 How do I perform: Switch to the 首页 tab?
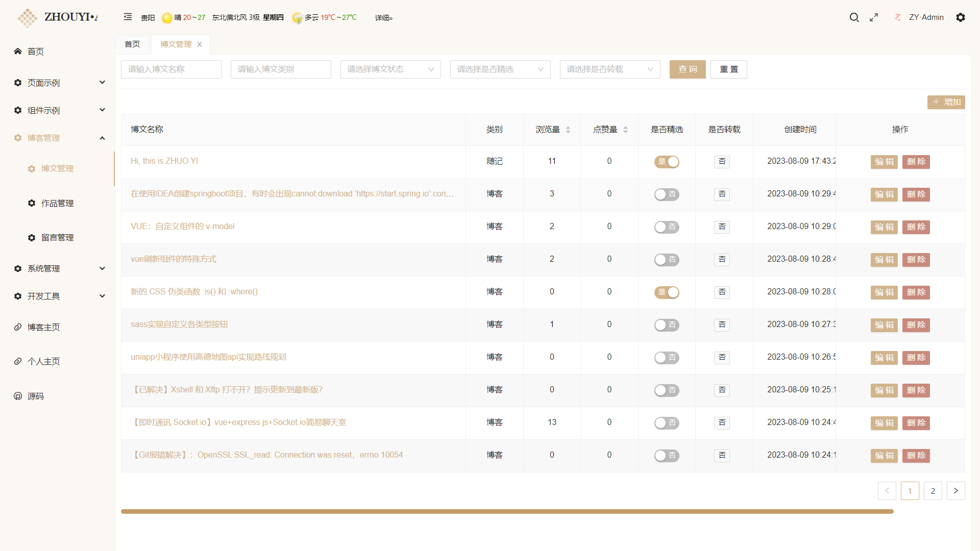[x=132, y=44]
